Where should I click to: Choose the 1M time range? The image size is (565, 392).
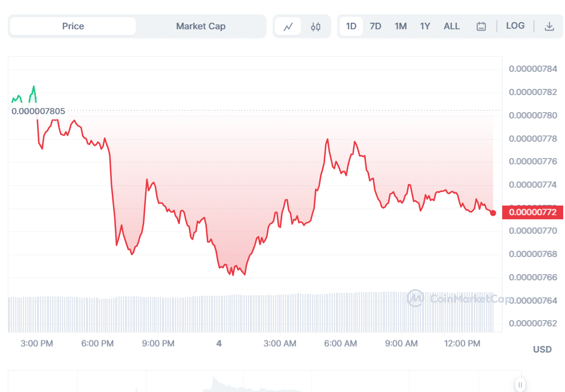pyautogui.click(x=401, y=26)
